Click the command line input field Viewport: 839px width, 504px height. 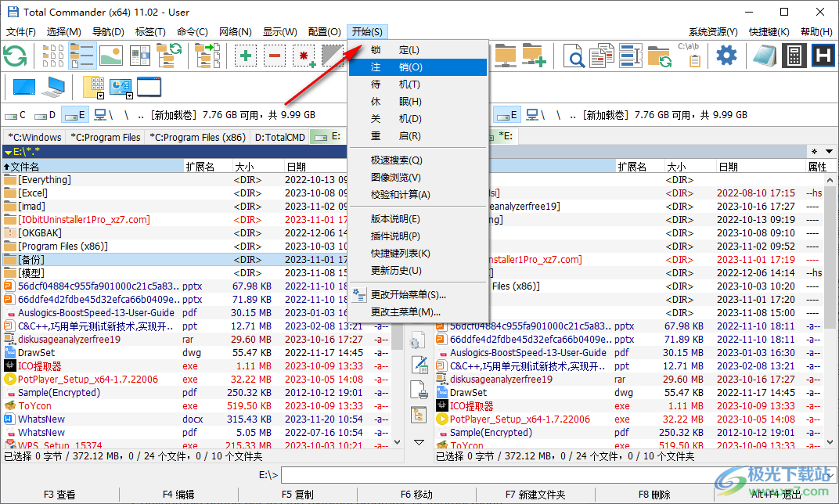tap(558, 475)
